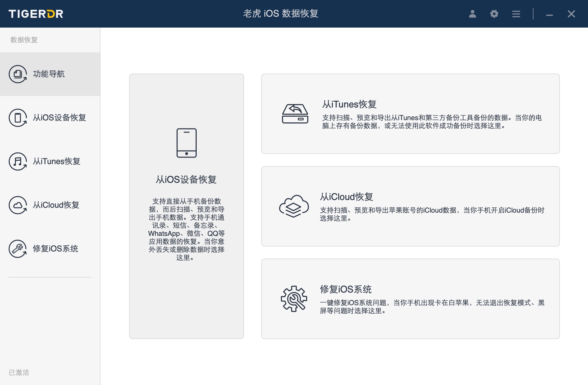Click sidebar cloud icon for iCloud
588x385 pixels.
(x=18, y=205)
